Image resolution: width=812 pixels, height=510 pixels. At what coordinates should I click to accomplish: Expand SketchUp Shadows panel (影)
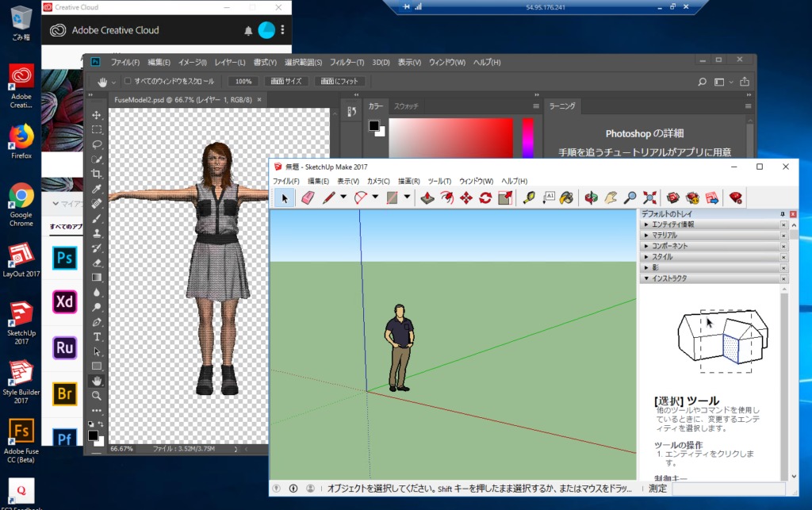click(x=713, y=267)
